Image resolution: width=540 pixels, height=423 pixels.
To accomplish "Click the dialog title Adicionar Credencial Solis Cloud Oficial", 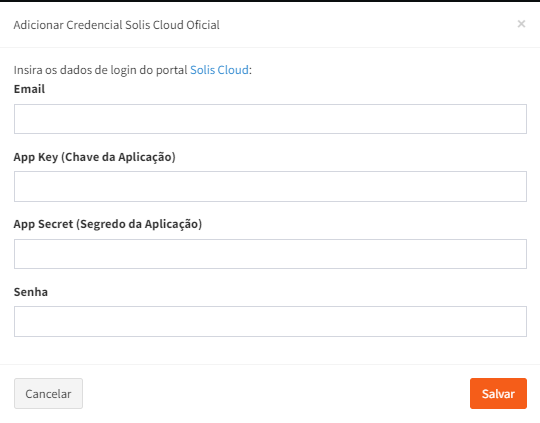I will tap(116, 25).
